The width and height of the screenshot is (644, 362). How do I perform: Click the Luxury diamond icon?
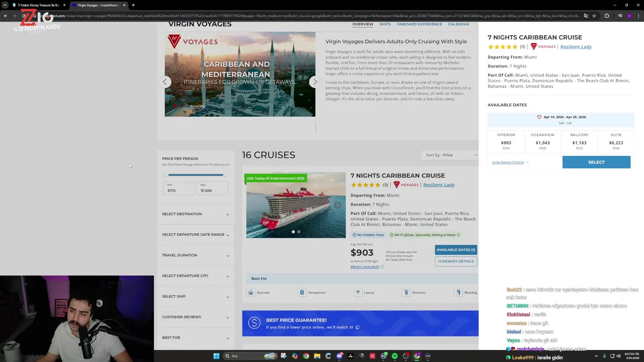[x=358, y=292]
